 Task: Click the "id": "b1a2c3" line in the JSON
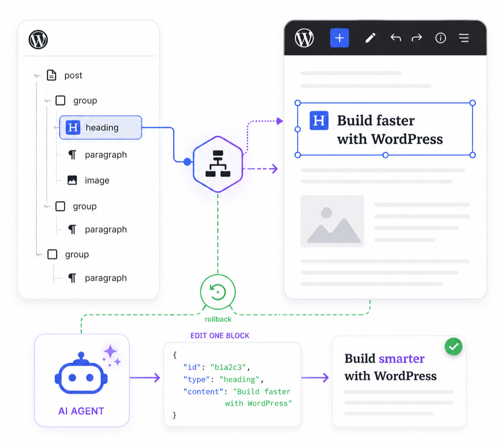pyautogui.click(x=217, y=367)
